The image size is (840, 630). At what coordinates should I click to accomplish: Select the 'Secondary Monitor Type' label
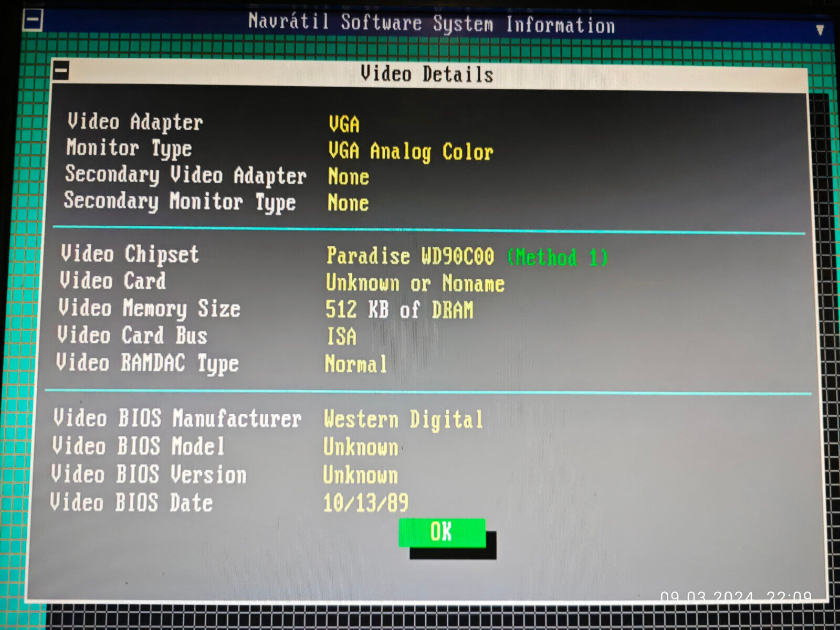point(180,202)
